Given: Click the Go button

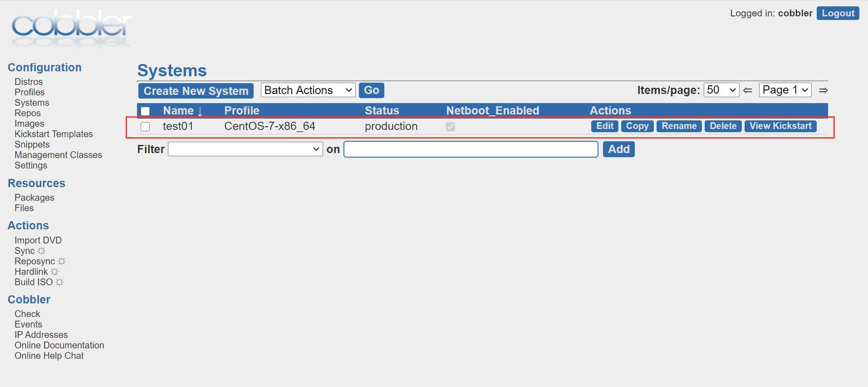Looking at the screenshot, I should pyautogui.click(x=372, y=90).
